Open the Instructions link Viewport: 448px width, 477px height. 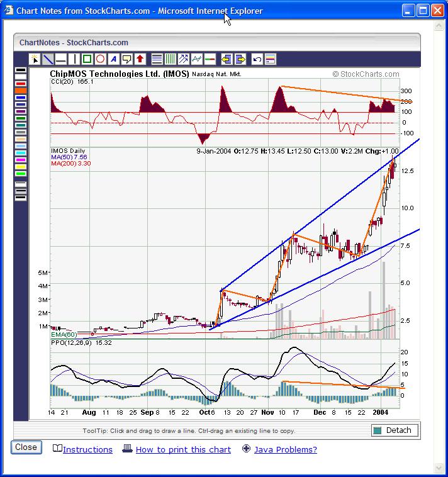tap(87, 449)
